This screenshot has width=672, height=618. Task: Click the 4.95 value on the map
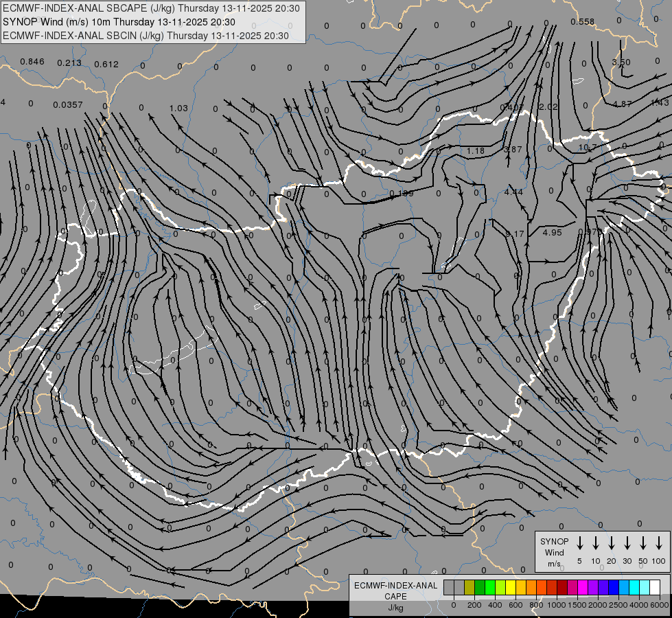(552, 233)
